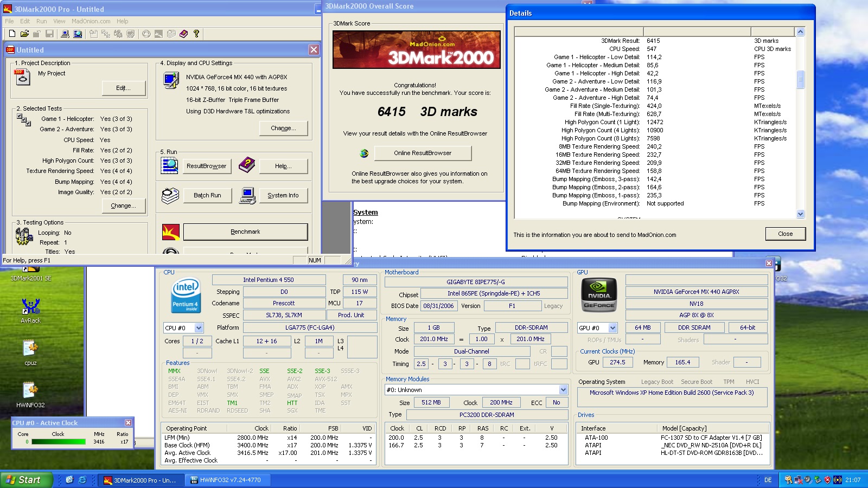
Task: Click the Microsoft Windows XP Home Edition text
Action: pos(672,393)
